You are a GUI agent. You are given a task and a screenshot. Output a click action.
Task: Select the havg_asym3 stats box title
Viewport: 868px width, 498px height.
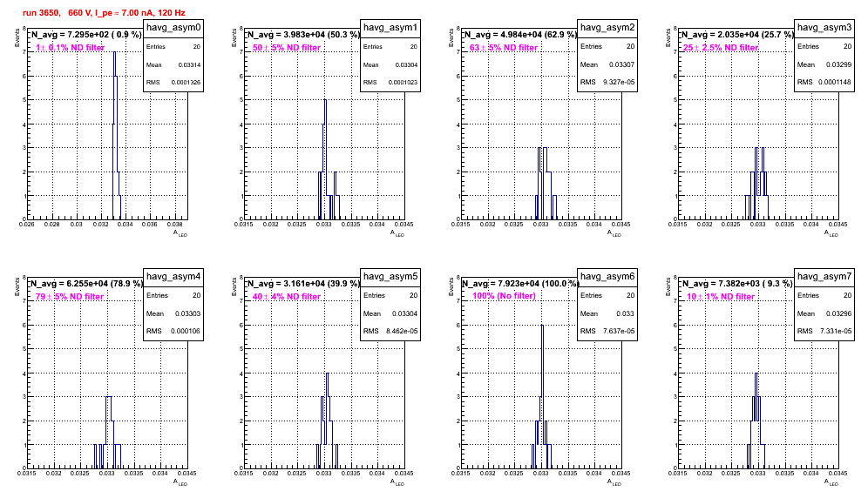(824, 27)
